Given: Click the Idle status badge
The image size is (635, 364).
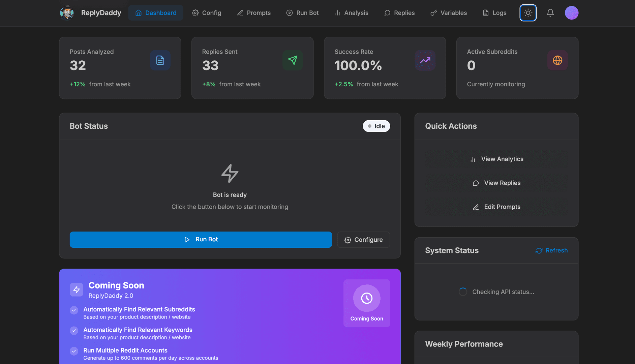Looking at the screenshot, I should [376, 126].
